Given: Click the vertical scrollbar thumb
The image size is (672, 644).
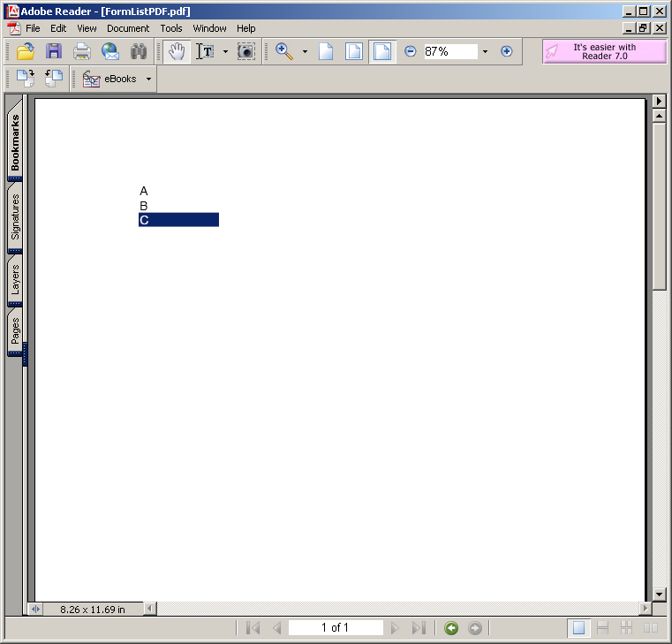Looking at the screenshot, I should pos(659,206).
